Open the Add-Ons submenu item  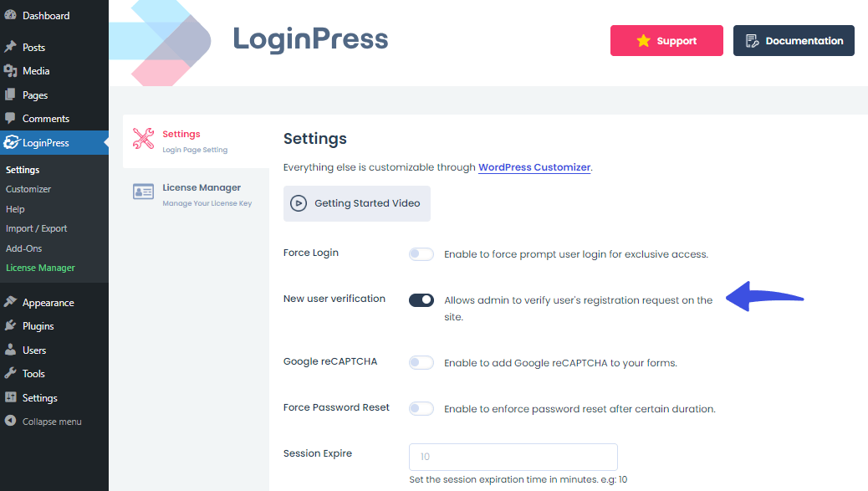click(23, 248)
